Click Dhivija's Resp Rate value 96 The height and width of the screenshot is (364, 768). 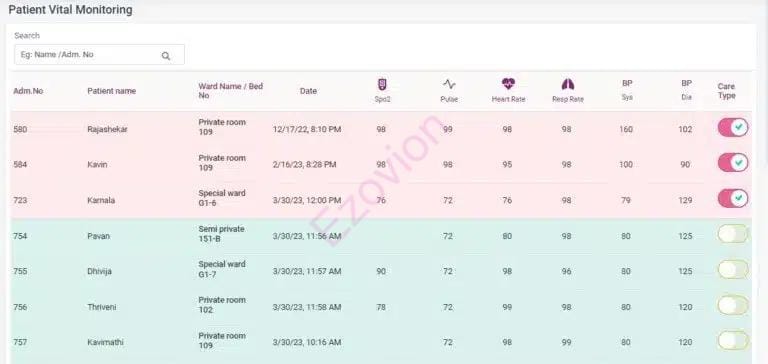click(x=566, y=271)
